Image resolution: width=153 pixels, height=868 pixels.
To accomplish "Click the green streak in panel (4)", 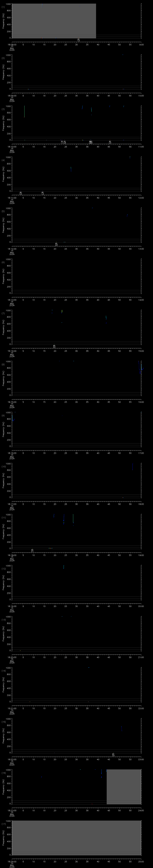I will click(71, 169).
